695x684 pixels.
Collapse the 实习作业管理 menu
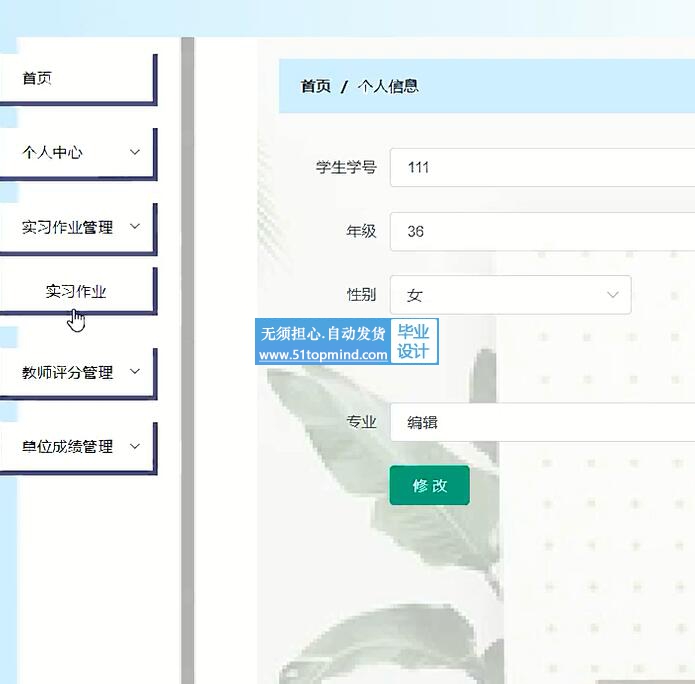(x=77, y=227)
